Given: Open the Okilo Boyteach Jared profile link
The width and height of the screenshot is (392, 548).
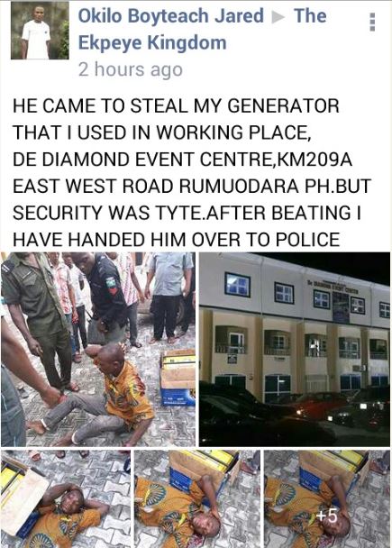Looking at the screenshot, I should click(x=171, y=16).
